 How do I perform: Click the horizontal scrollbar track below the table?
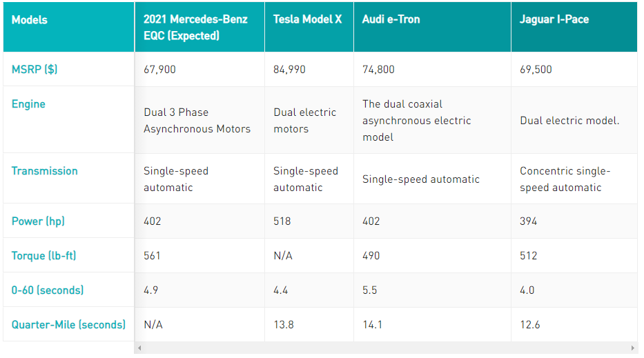click(385, 348)
